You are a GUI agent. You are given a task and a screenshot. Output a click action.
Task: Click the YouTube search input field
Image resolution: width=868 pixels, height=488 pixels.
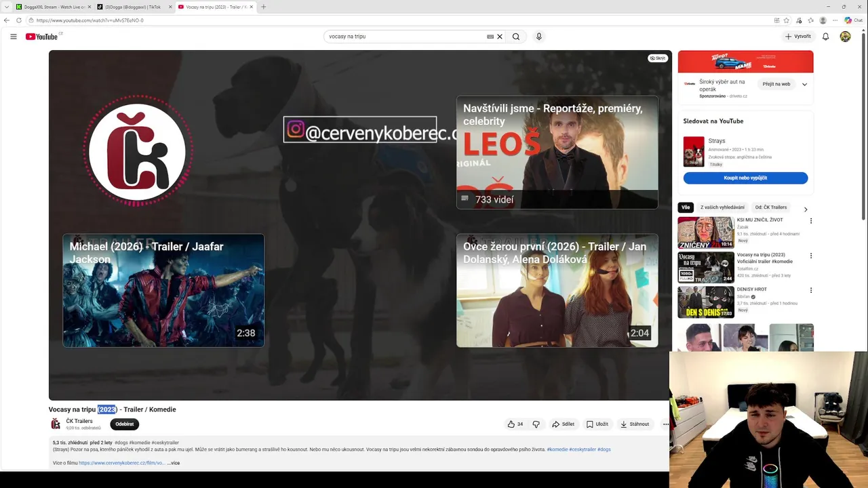tap(406, 37)
